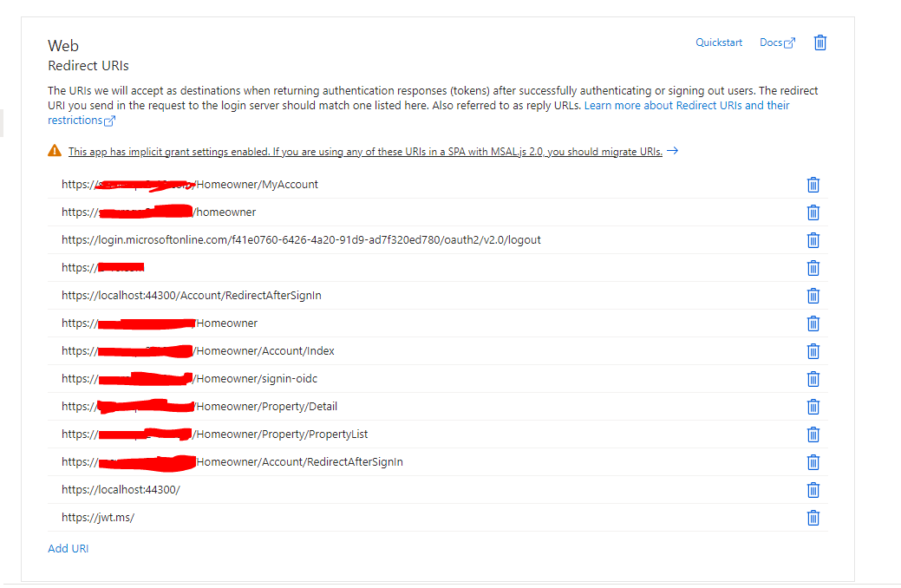This screenshot has height=588, width=901.
Task: Click Add URI
Action: 68,548
